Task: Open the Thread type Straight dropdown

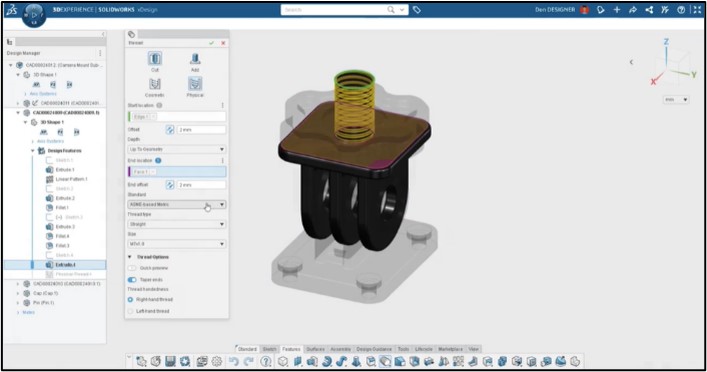Action: (x=176, y=224)
